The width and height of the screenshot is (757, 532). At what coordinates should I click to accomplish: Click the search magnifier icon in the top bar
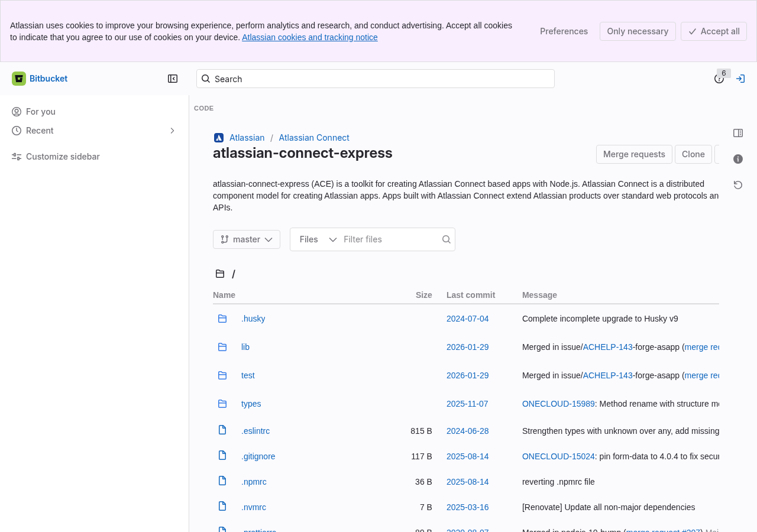click(206, 79)
